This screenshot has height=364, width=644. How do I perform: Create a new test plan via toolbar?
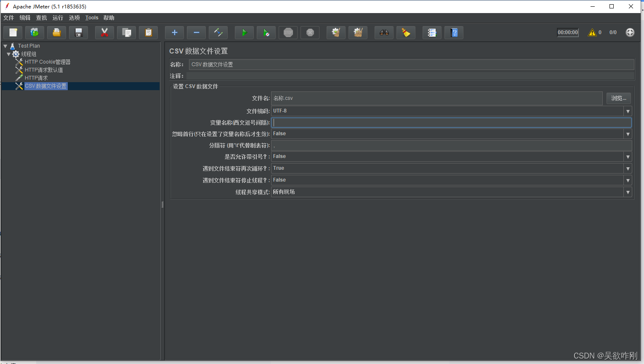tap(13, 32)
